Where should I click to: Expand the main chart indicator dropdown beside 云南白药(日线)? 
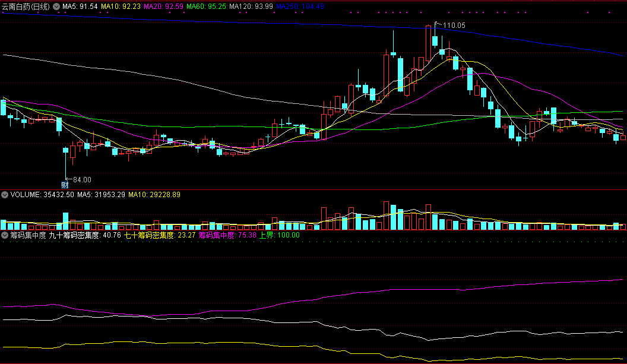(x=56, y=7)
